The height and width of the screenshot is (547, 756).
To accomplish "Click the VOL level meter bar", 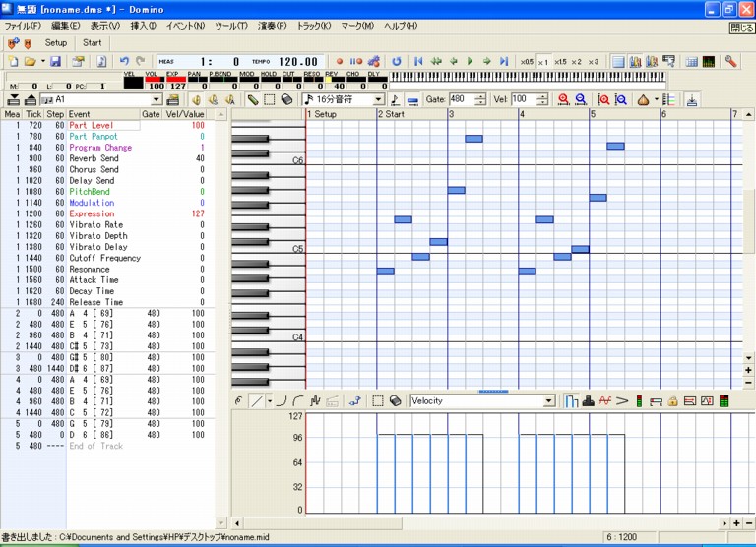I will click(156, 79).
